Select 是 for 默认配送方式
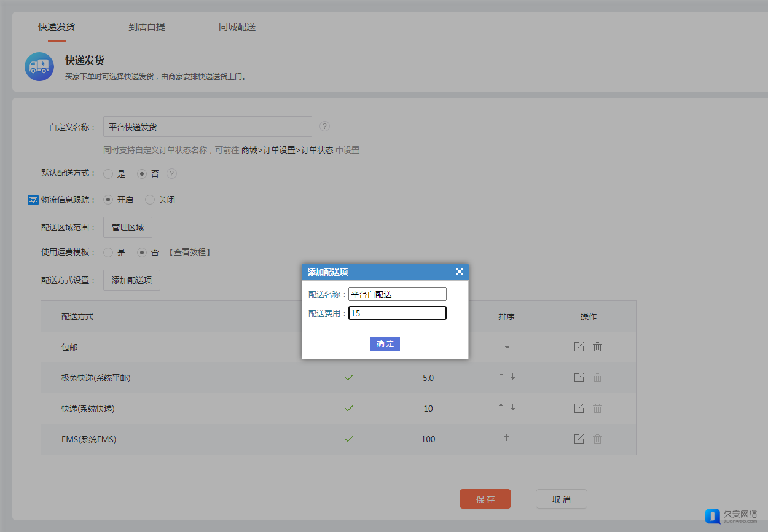The width and height of the screenshot is (768, 532). tap(108, 174)
